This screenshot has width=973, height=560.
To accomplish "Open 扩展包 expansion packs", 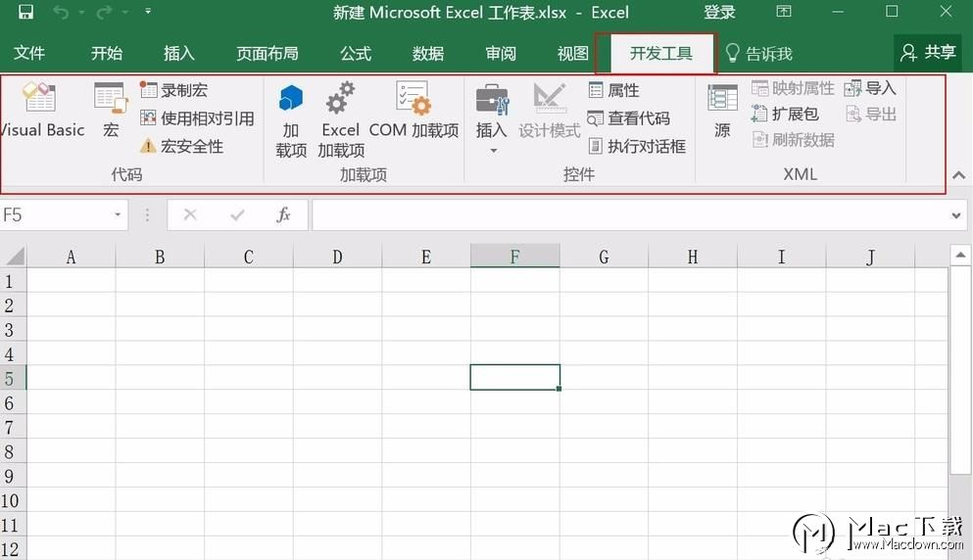I will 784,115.
